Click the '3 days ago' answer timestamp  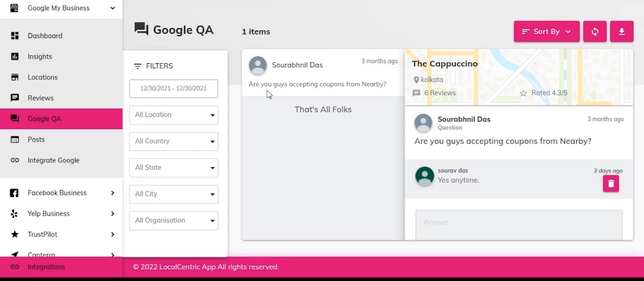click(x=608, y=171)
